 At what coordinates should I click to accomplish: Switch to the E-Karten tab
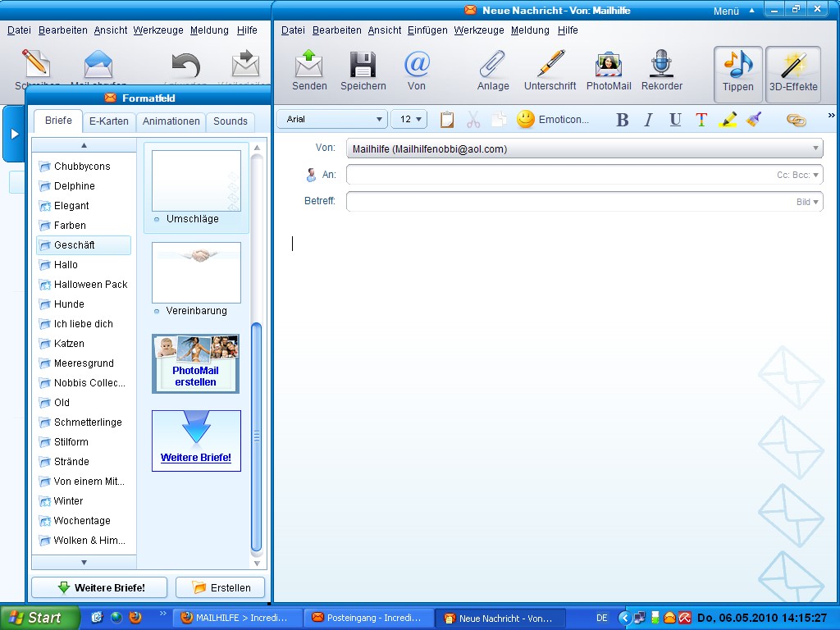pyautogui.click(x=109, y=121)
